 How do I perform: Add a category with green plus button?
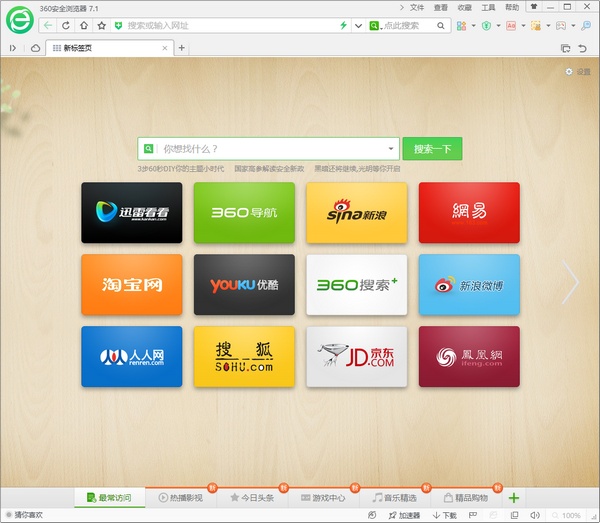click(x=514, y=498)
